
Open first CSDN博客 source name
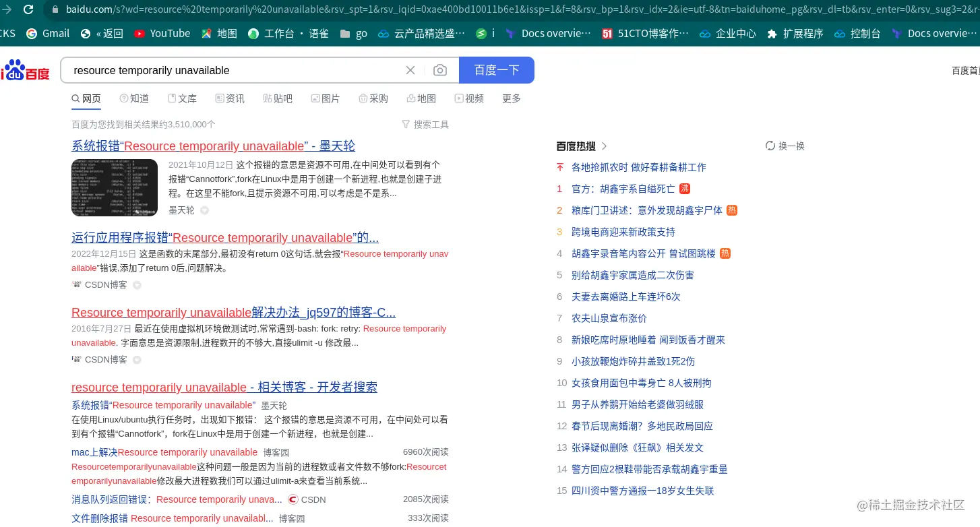(x=106, y=285)
